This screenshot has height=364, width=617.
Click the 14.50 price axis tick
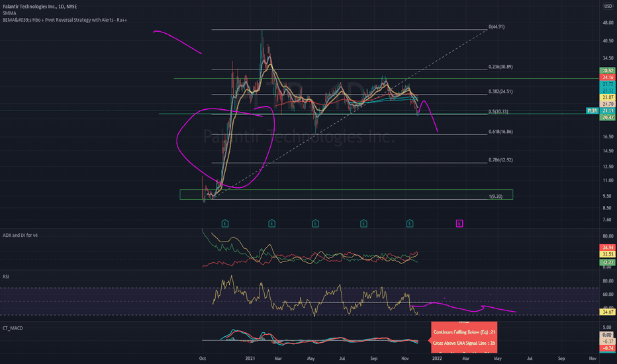tap(608, 151)
